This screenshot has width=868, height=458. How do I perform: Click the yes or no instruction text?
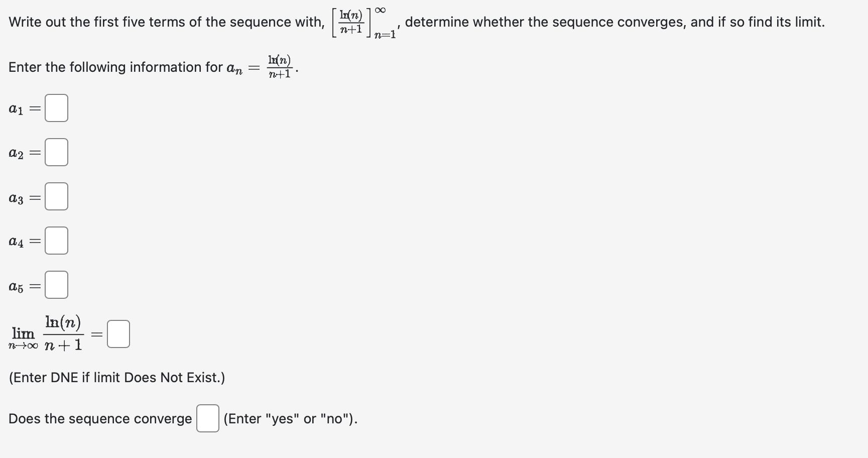(x=290, y=418)
